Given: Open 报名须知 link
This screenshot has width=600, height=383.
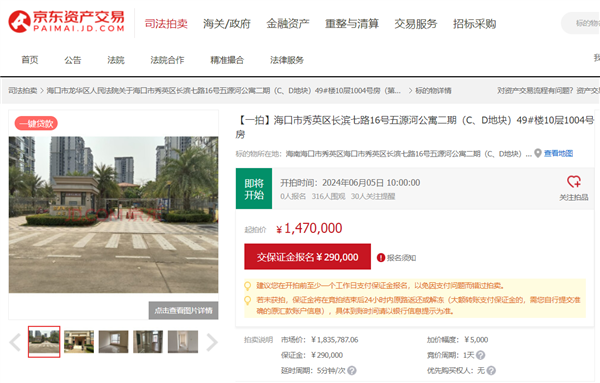Looking at the screenshot, I should click(x=401, y=258).
